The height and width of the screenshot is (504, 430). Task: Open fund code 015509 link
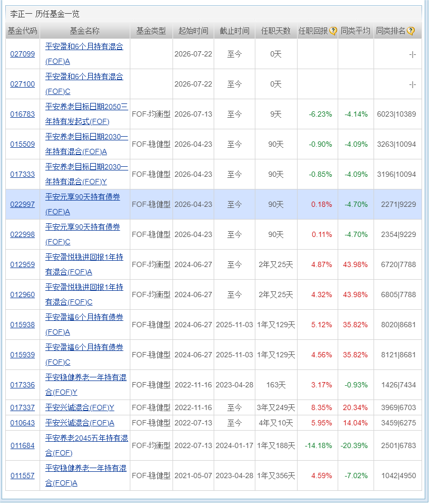pos(23,144)
